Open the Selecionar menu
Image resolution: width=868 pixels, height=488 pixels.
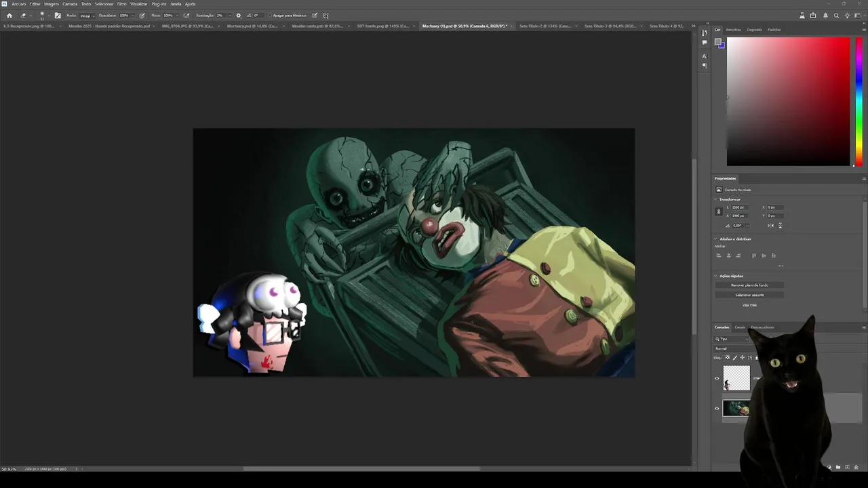104,4
